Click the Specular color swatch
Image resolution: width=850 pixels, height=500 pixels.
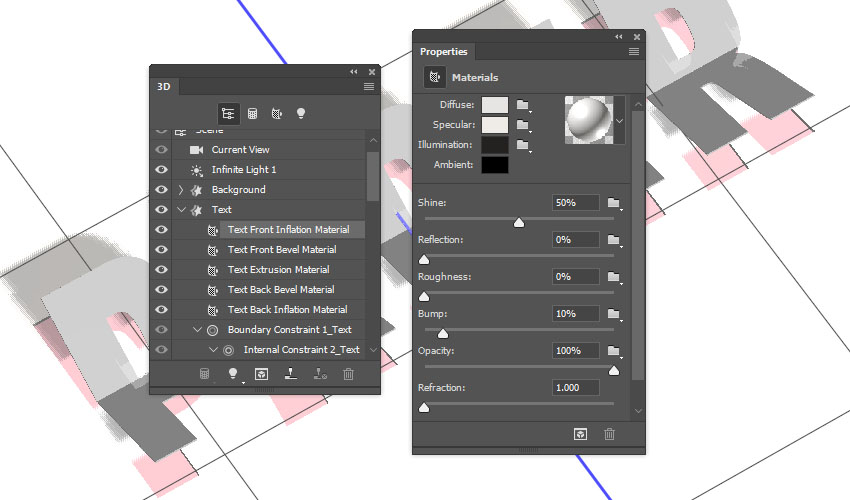[x=495, y=125]
